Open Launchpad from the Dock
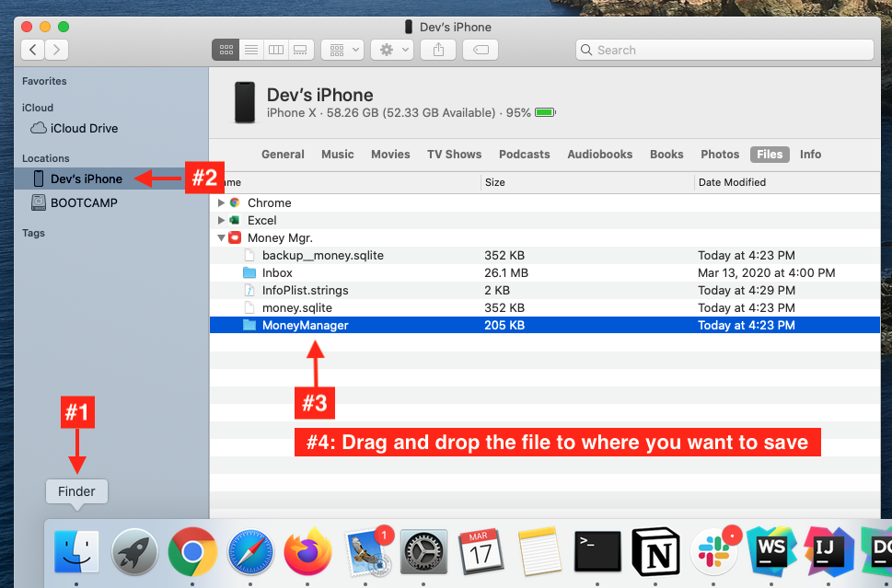 point(134,551)
